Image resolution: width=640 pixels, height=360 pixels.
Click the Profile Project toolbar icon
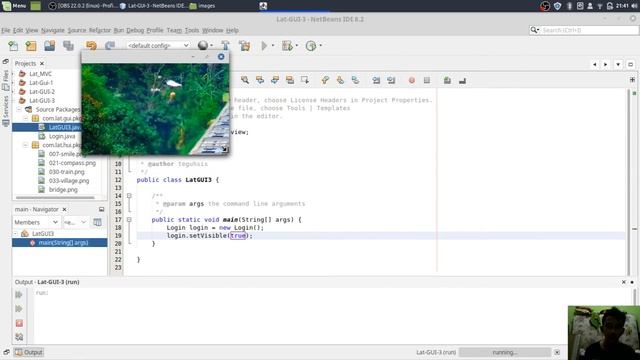click(x=311, y=46)
